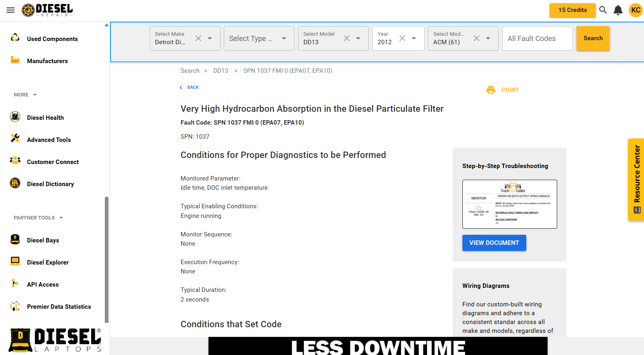Click the 15 Credits button
The height and width of the screenshot is (355, 644).
coord(572,10)
